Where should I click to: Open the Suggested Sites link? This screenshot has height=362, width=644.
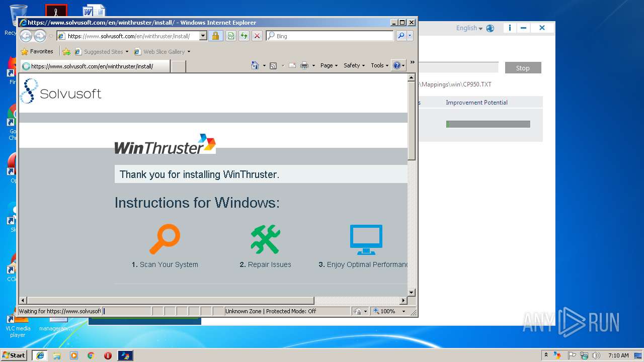pos(102,51)
